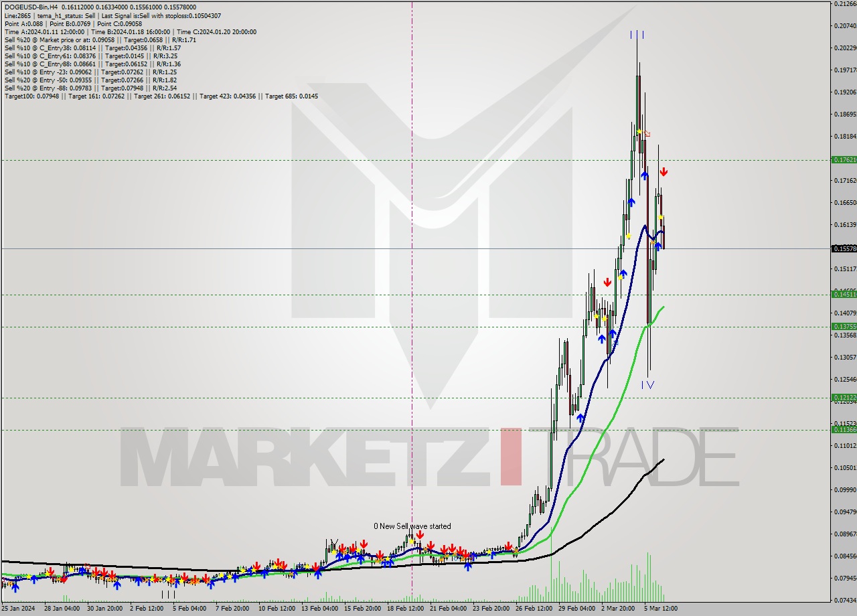Click the 0.16139 price axis label
857x616 pixels.
pos(845,224)
